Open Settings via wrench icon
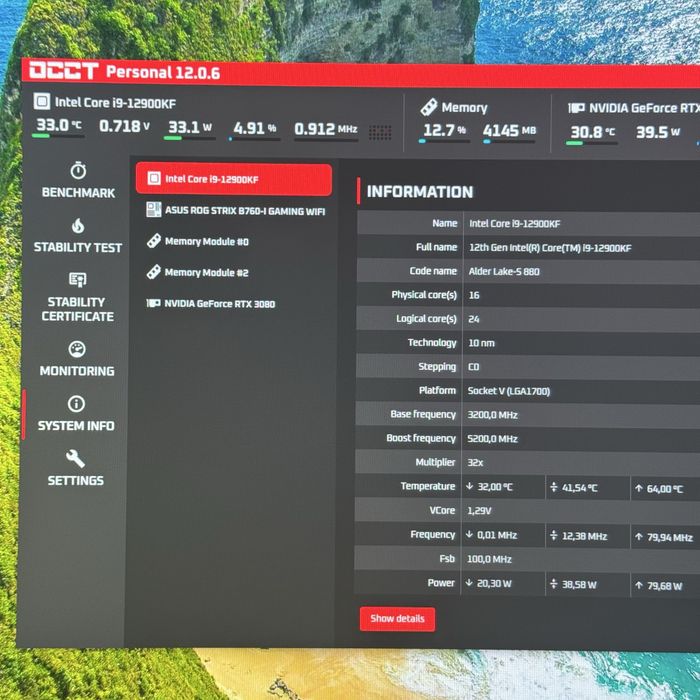Image resolution: width=700 pixels, height=700 pixels. click(75, 458)
